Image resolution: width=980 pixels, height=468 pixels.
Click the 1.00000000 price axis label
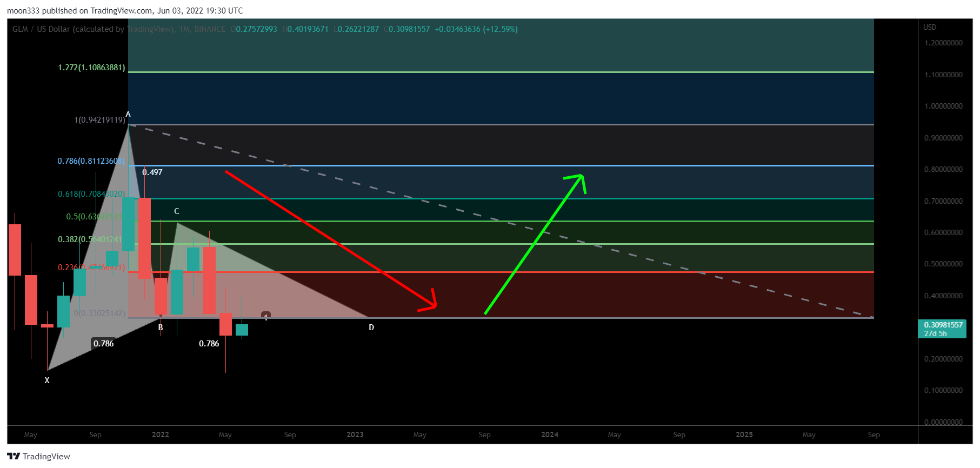(x=944, y=106)
